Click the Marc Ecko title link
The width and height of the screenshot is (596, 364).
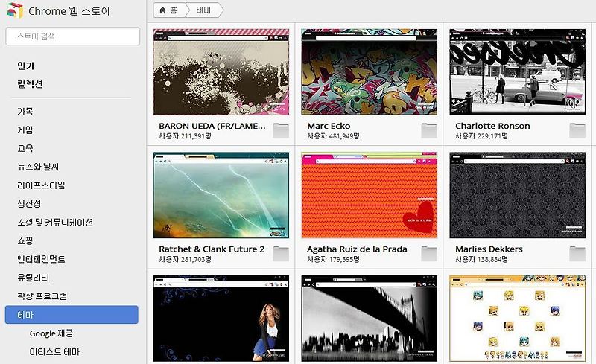click(329, 126)
